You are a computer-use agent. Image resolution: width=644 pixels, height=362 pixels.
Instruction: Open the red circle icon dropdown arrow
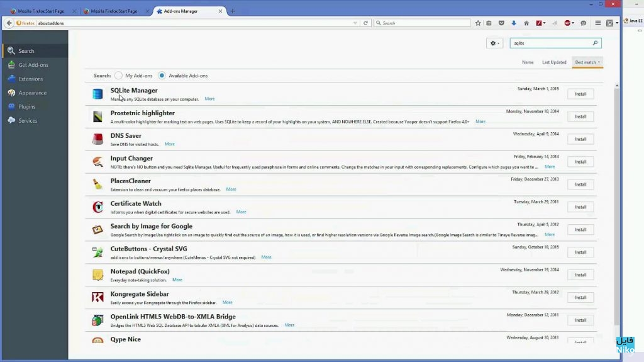click(x=573, y=23)
